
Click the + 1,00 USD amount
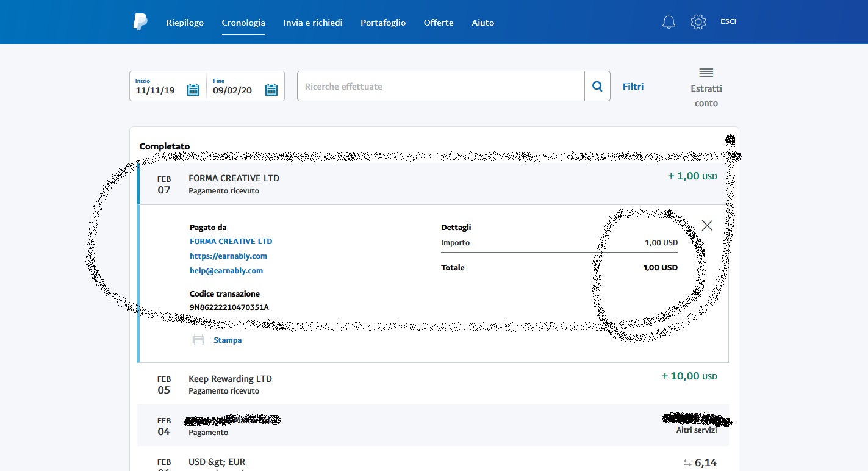click(692, 176)
